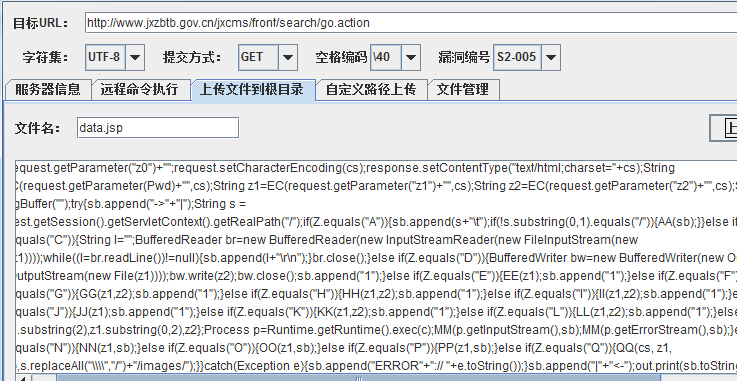Click the 字符集 label
The width and height of the screenshot is (737, 381).
[x=45, y=57]
